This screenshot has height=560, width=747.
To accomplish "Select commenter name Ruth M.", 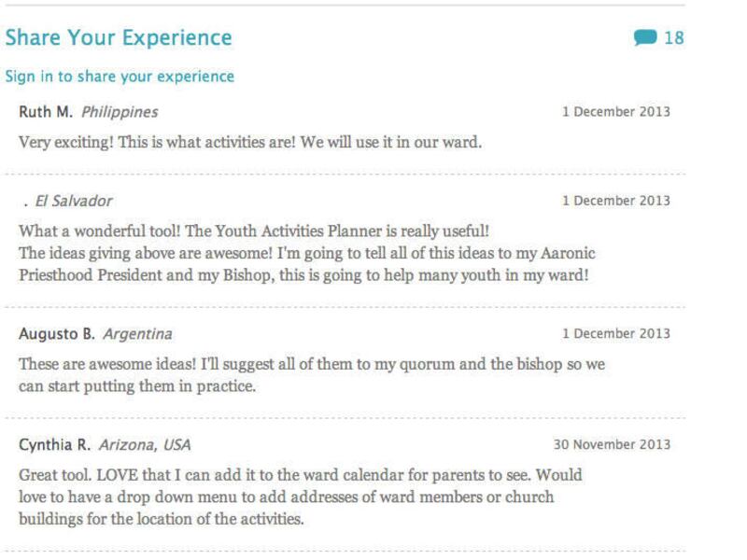I will pyautogui.click(x=46, y=112).
